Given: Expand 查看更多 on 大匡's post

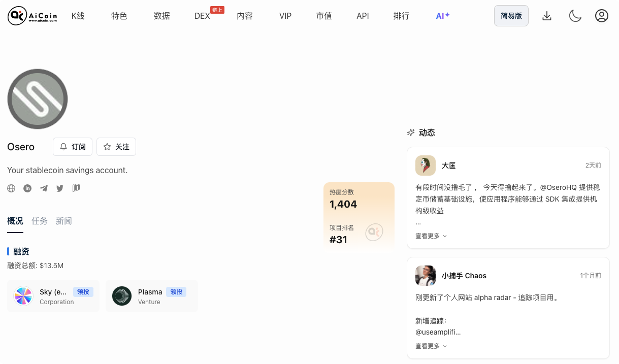Looking at the screenshot, I should tap(431, 236).
